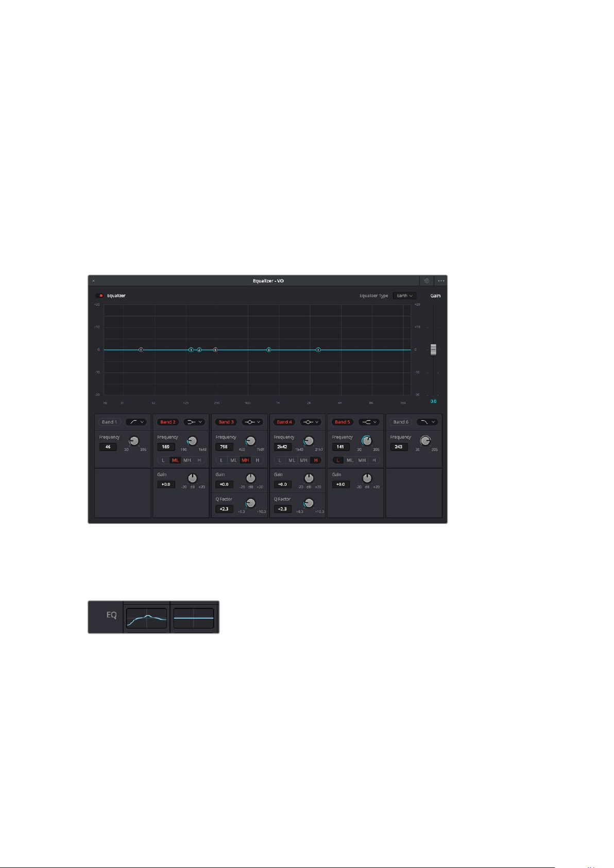Click Band 2 Frequency field showing 169
This screenshot has width=614, height=868.
[x=166, y=447]
